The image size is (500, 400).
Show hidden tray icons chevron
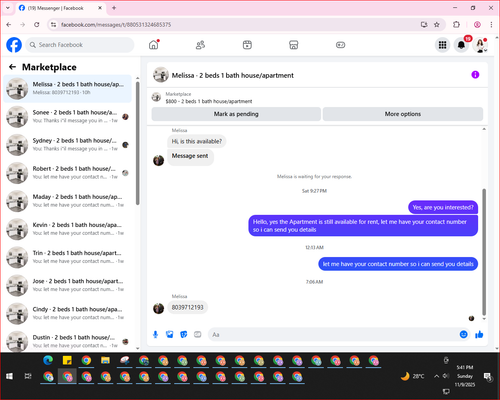pyautogui.click(x=436, y=376)
